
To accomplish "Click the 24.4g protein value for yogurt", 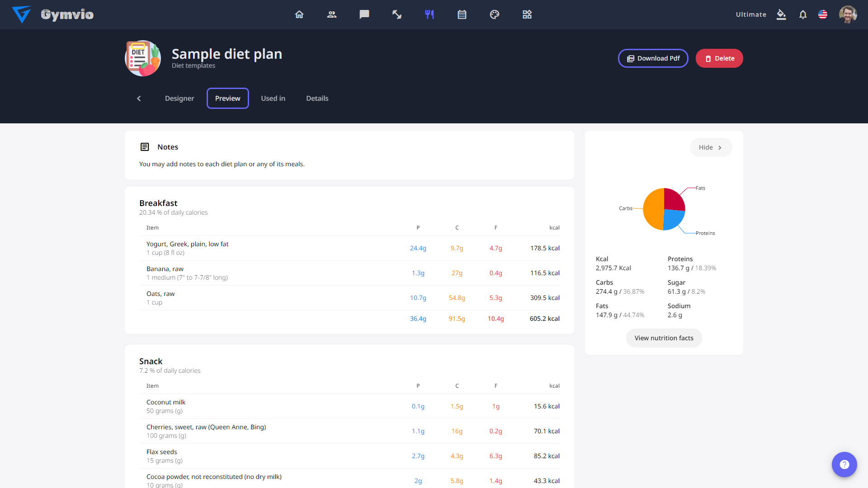I will point(418,248).
